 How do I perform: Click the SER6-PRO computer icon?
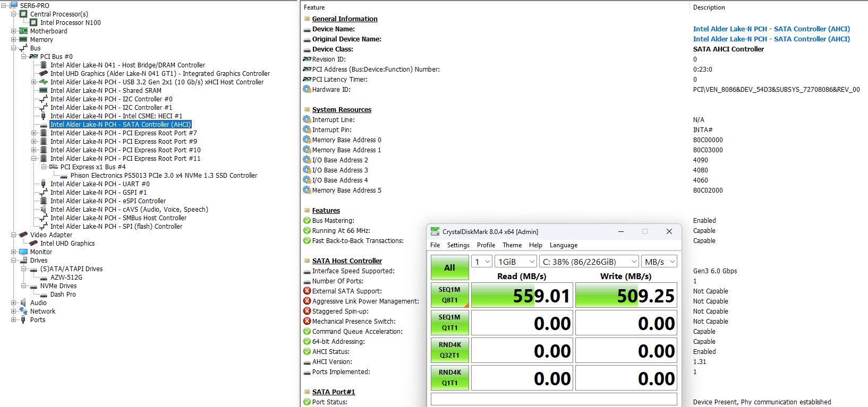[x=14, y=5]
